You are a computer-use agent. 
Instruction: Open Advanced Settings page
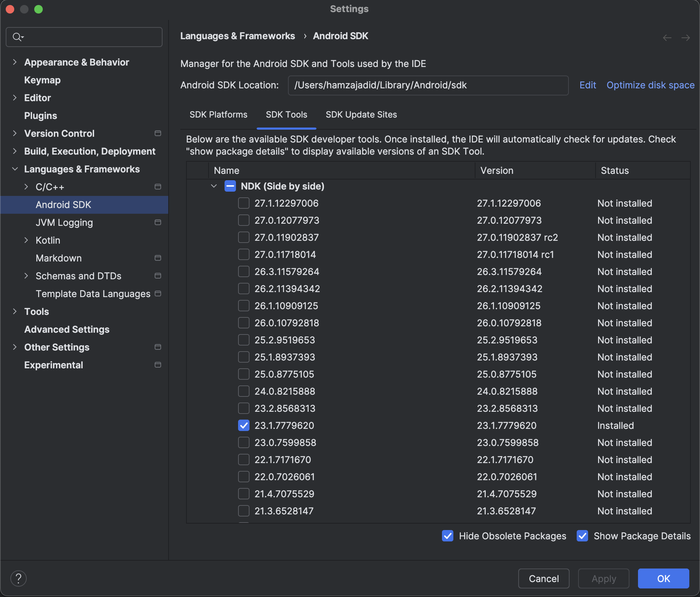click(x=67, y=329)
